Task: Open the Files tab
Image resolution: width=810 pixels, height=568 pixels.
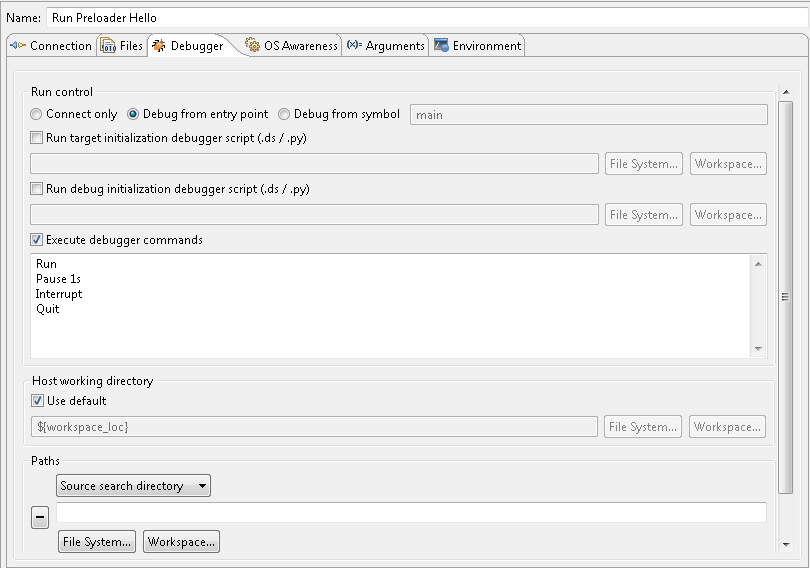Action: (122, 45)
